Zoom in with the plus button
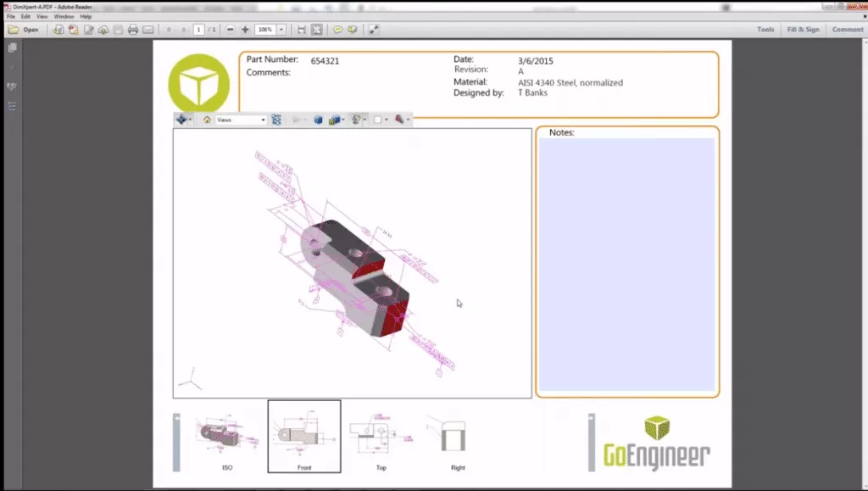This screenshot has height=491, width=868. click(245, 30)
